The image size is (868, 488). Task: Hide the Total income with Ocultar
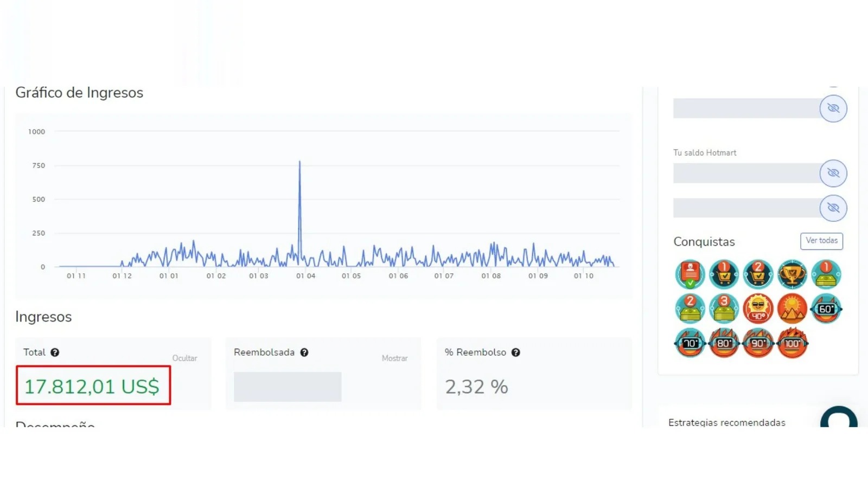pyautogui.click(x=185, y=358)
